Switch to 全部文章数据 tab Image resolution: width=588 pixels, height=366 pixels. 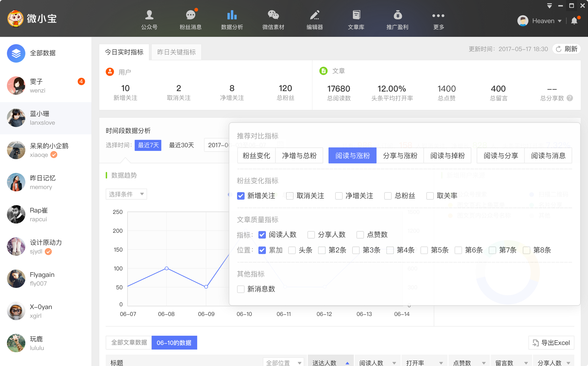tap(129, 342)
